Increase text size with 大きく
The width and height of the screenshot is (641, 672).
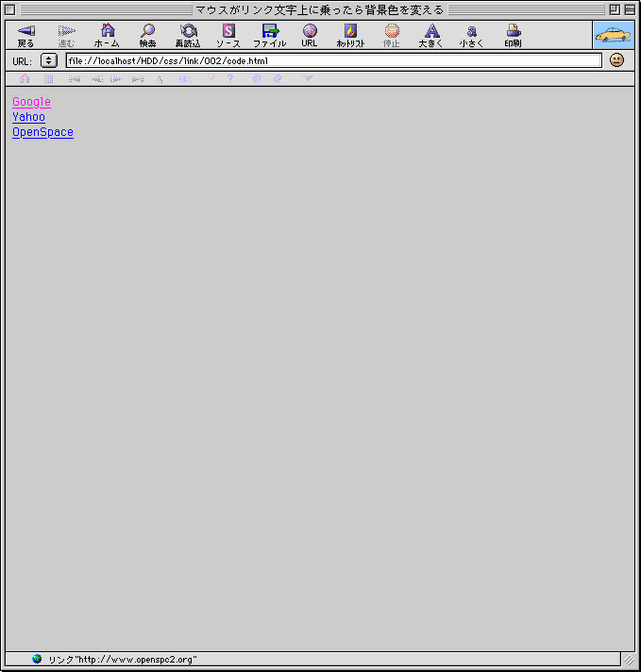[x=430, y=35]
